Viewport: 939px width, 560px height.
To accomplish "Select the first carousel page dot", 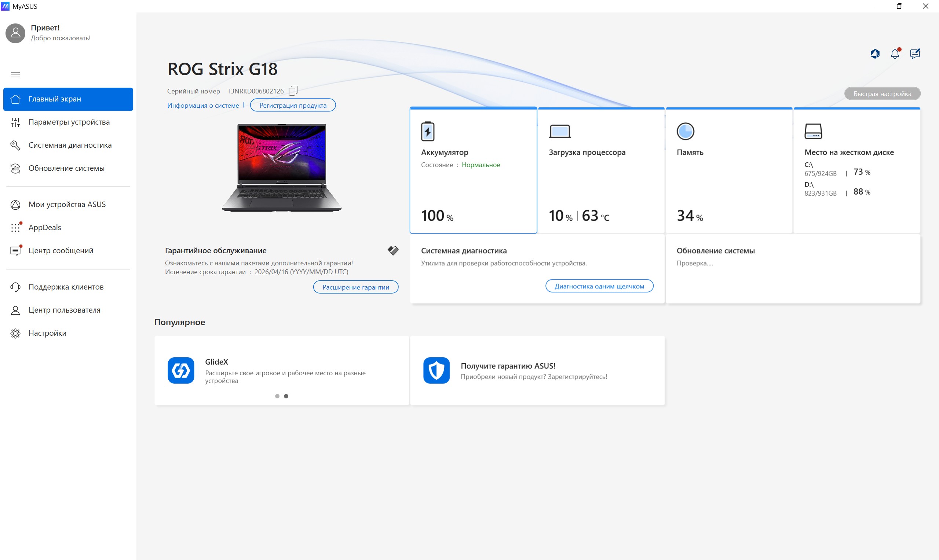I will tap(277, 396).
